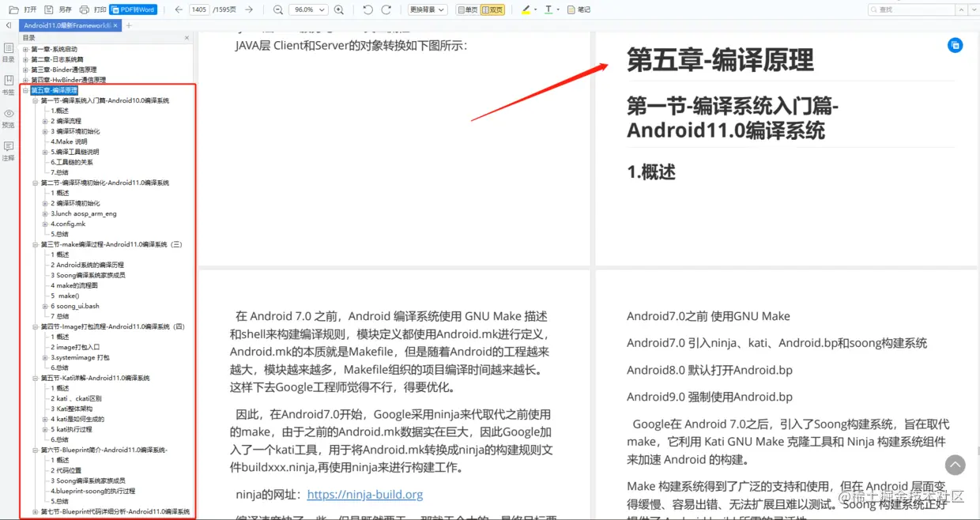Go to the next page with the right arrow

249,9
